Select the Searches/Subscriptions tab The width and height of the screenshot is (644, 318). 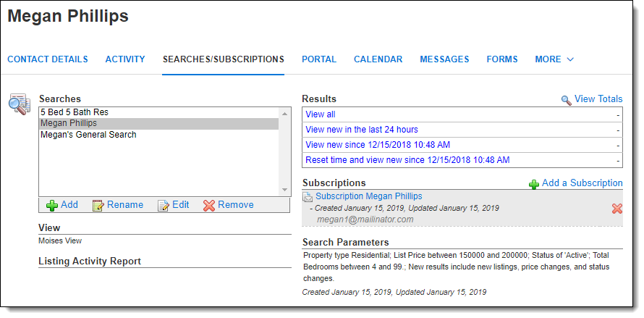[224, 59]
